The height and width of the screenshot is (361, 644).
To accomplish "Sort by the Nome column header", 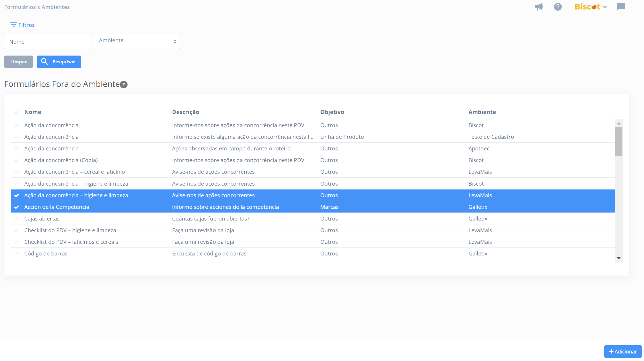I will coord(33,112).
